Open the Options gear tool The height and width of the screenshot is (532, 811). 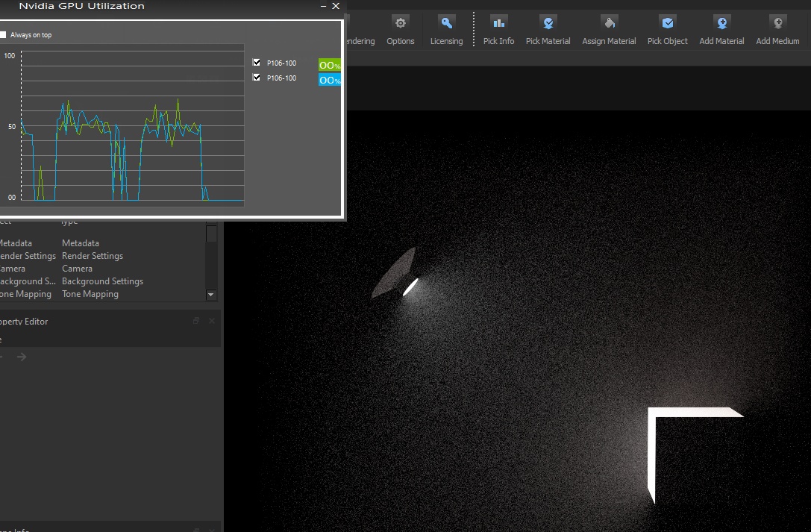[x=401, y=31]
